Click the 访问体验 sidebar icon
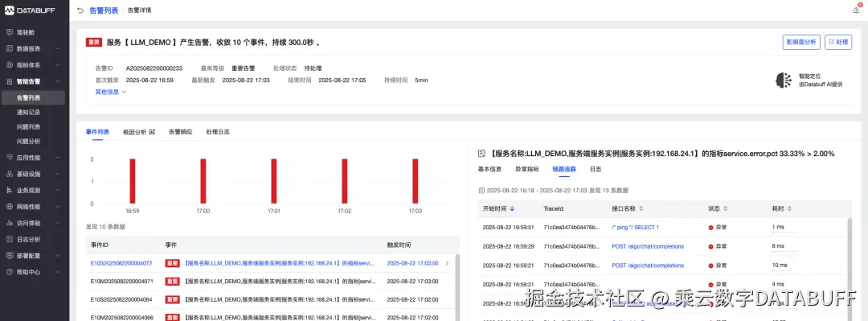The image size is (868, 321). pos(10,223)
